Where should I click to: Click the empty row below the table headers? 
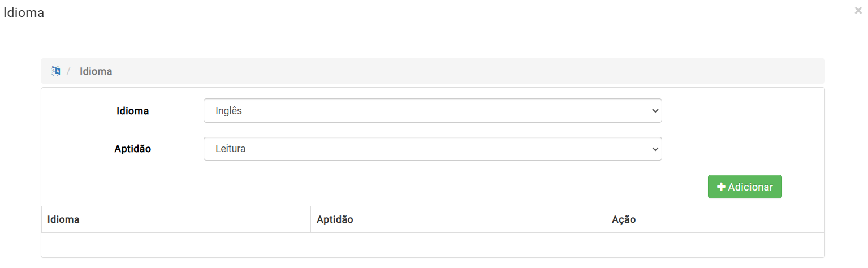click(x=433, y=245)
